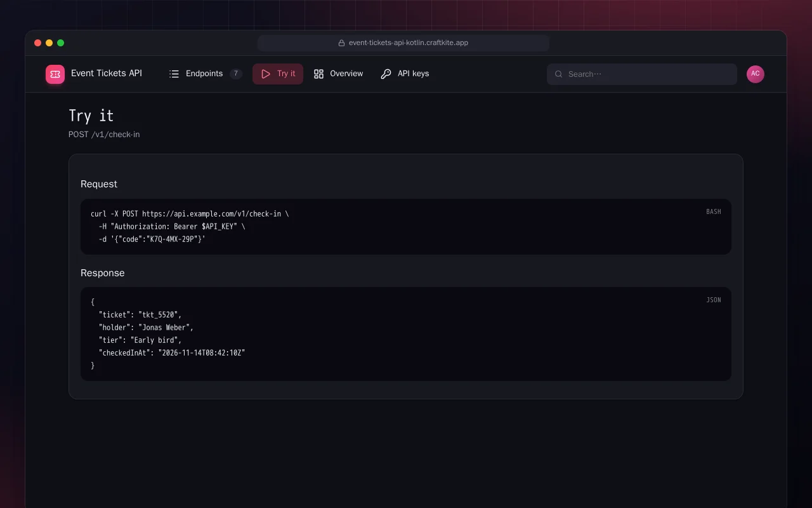Click the Event Tickets API title
812x508 pixels.
click(107, 74)
